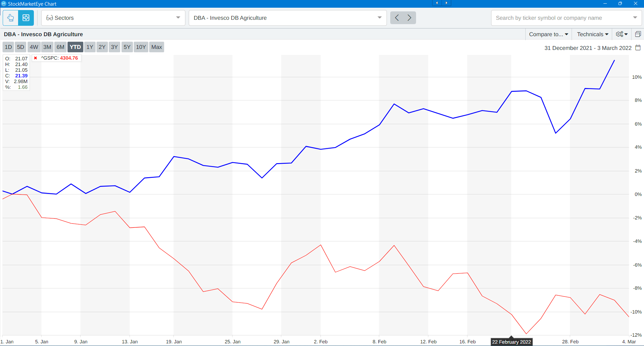The image size is (644, 346).
Task: Go to the previous ticker arrow
Action: (x=397, y=18)
